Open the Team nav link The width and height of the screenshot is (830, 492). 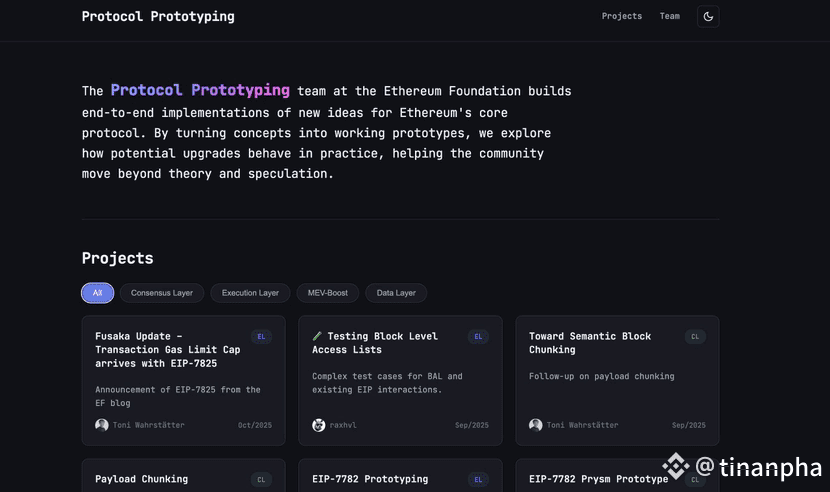(670, 16)
